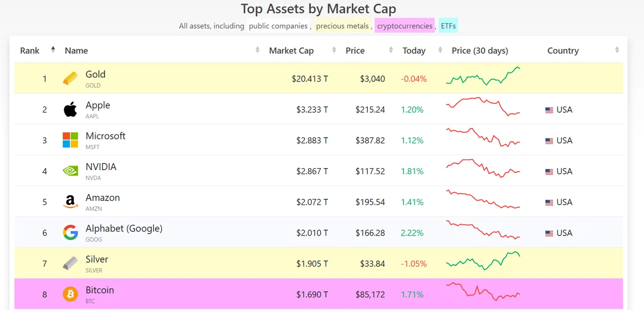Click the Microsoft logo icon

point(70,140)
